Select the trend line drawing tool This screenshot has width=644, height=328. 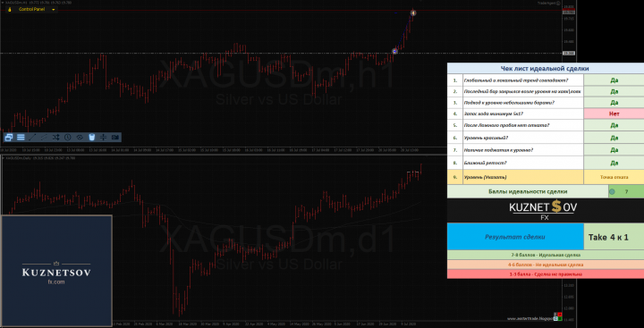32,137
